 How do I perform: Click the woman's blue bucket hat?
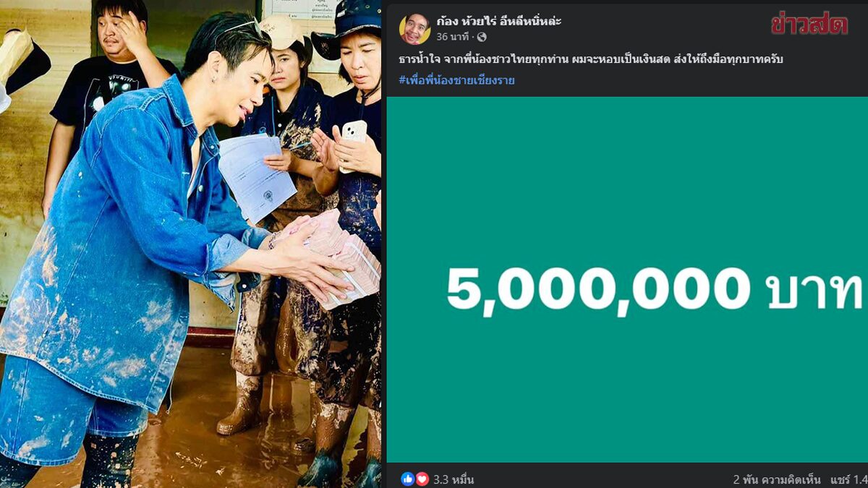point(346,29)
